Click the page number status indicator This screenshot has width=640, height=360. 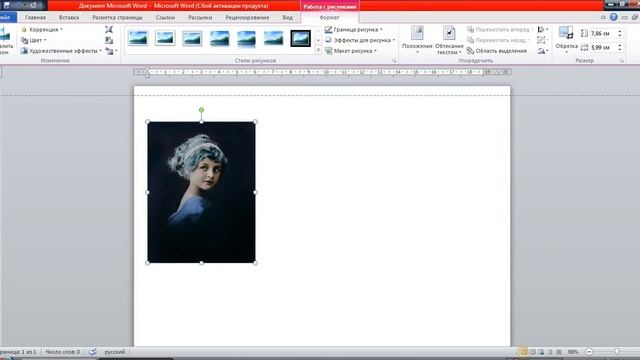pos(18,351)
